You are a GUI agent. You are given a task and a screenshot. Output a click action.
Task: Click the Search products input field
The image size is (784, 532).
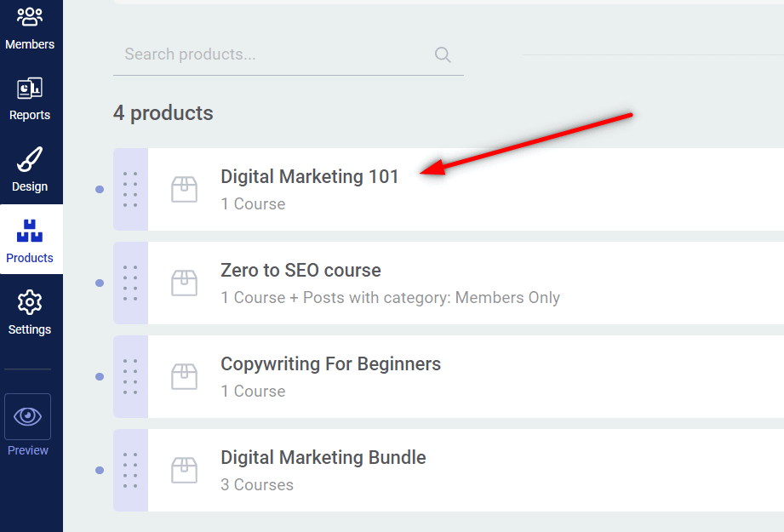pos(288,54)
